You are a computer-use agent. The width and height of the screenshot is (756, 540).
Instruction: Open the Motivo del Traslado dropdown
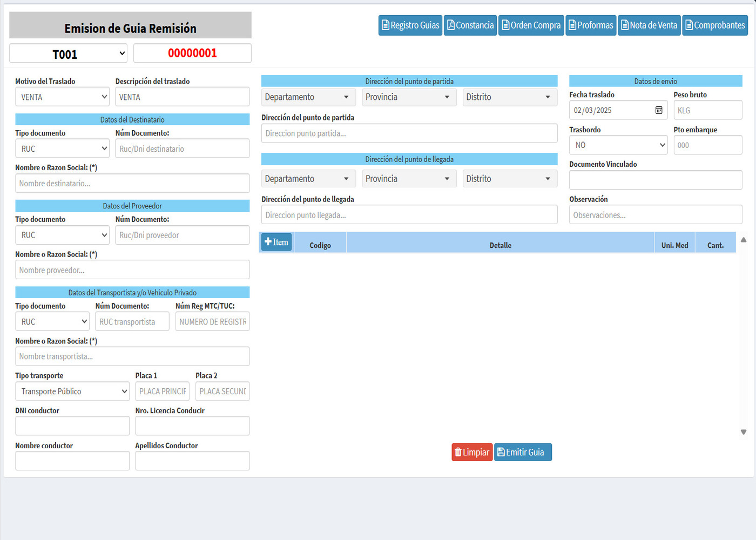tap(63, 97)
